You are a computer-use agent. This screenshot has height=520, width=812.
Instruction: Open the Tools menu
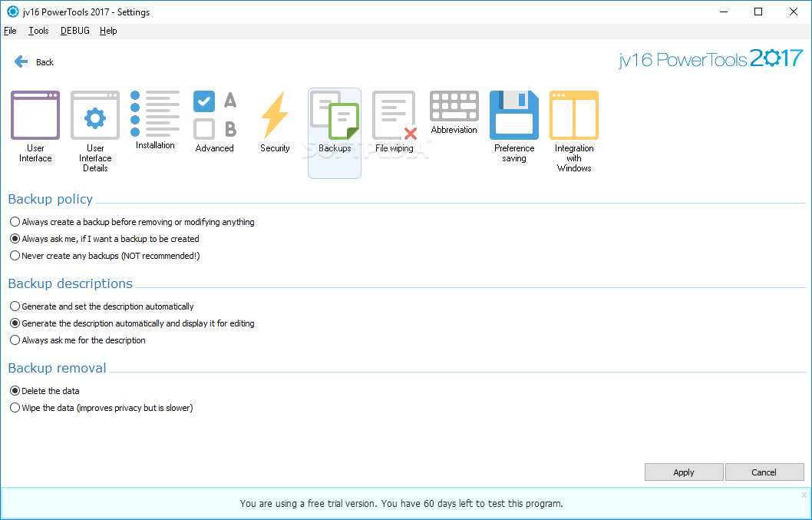[x=38, y=31]
